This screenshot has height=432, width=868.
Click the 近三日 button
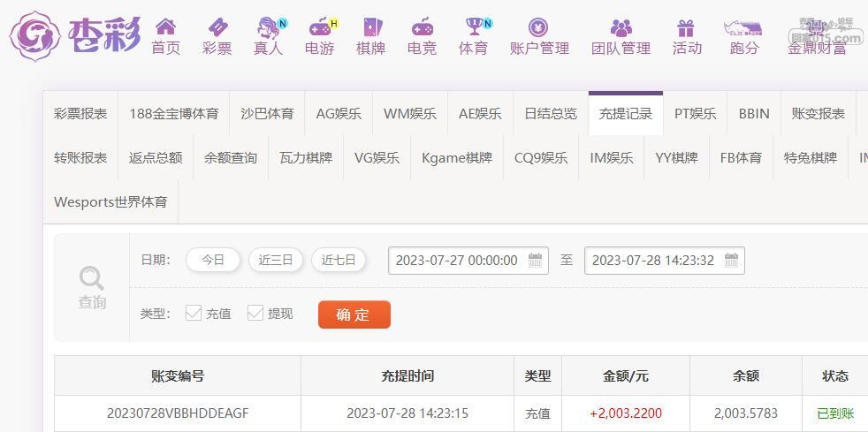click(x=276, y=260)
